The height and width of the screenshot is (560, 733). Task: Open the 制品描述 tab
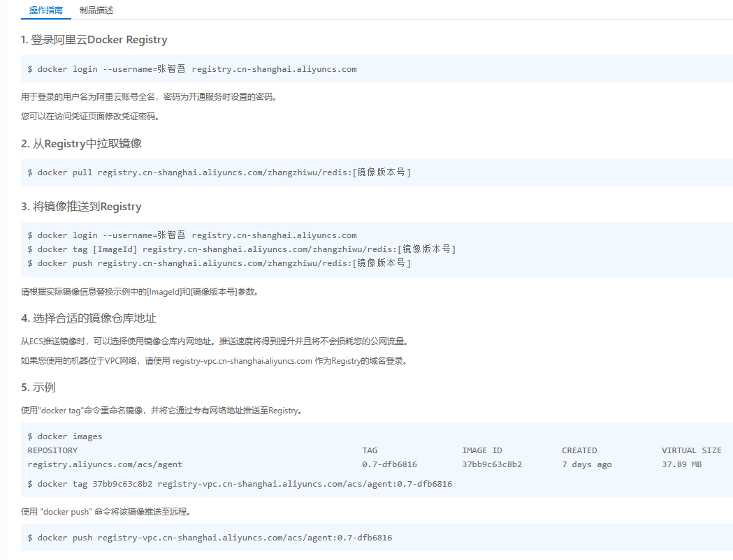click(x=96, y=10)
